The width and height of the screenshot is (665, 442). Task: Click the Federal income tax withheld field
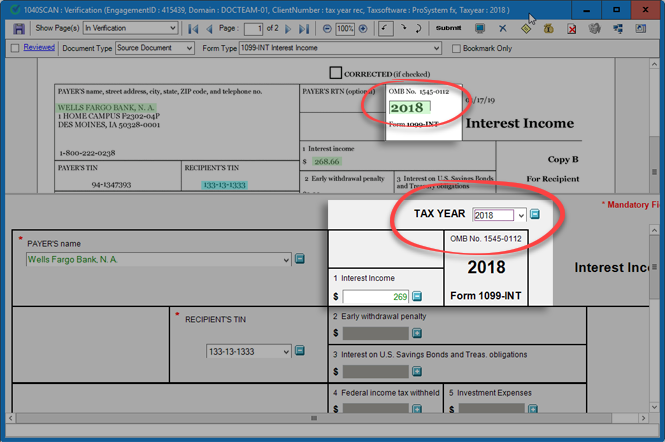point(375,408)
